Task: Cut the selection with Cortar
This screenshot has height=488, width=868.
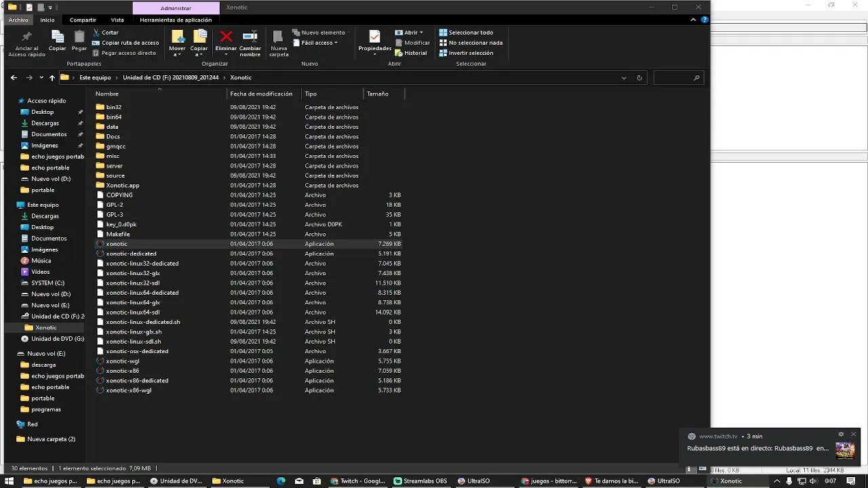Action: click(x=106, y=33)
